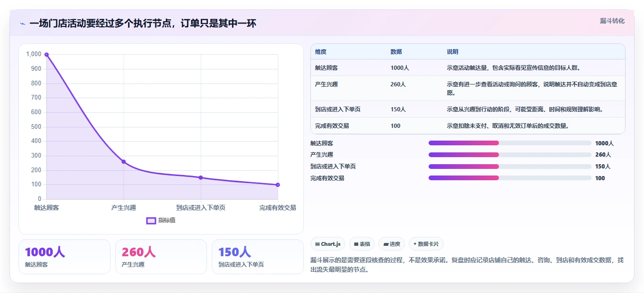Toggle the 指标值 legend swatch
Image resolution: width=644 pixels, height=293 pixels.
pos(151,220)
